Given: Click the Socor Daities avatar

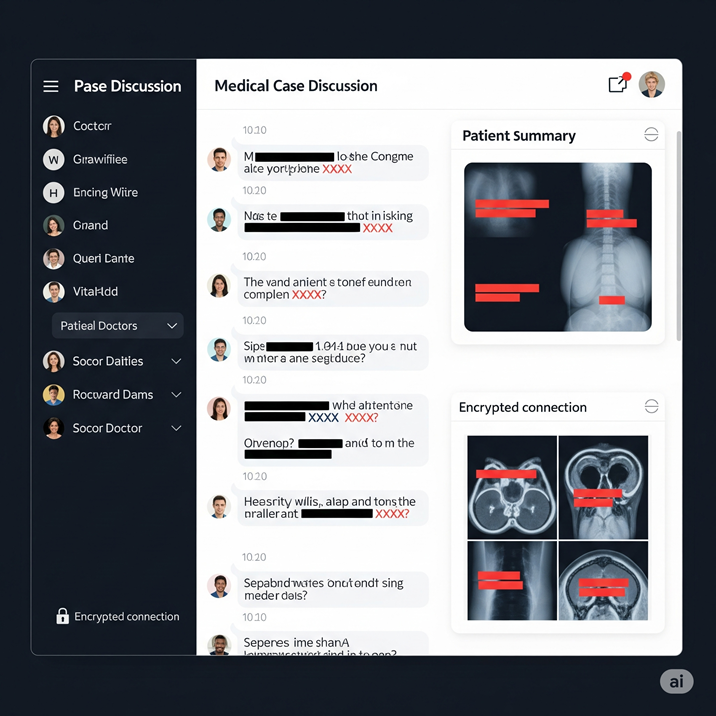Looking at the screenshot, I should click(x=54, y=361).
